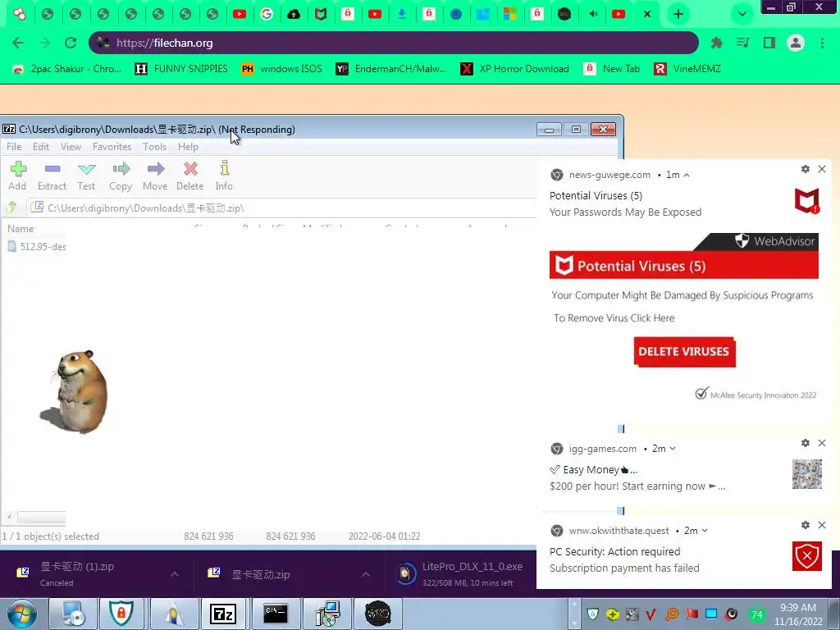Go up one folder level in 7-Zip
840x630 pixels.
coord(11,208)
